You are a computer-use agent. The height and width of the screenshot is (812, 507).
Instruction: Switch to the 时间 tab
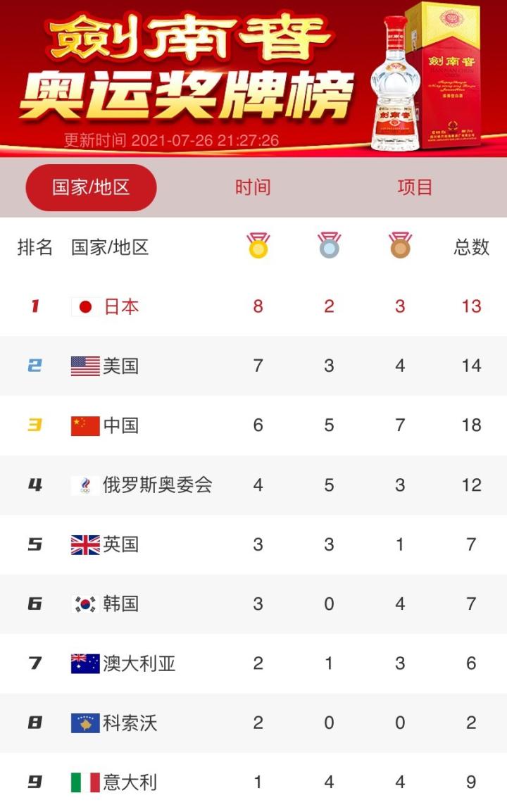[x=253, y=187]
